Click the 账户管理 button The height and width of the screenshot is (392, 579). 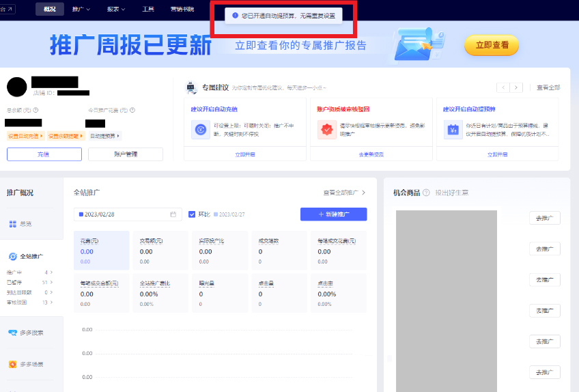click(126, 154)
